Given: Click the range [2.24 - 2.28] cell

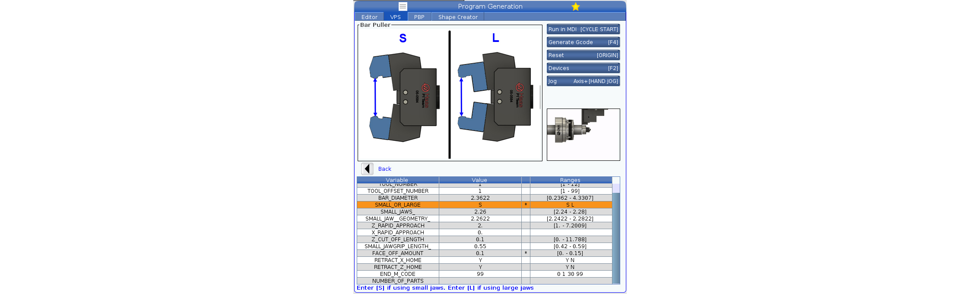Looking at the screenshot, I should point(571,212).
